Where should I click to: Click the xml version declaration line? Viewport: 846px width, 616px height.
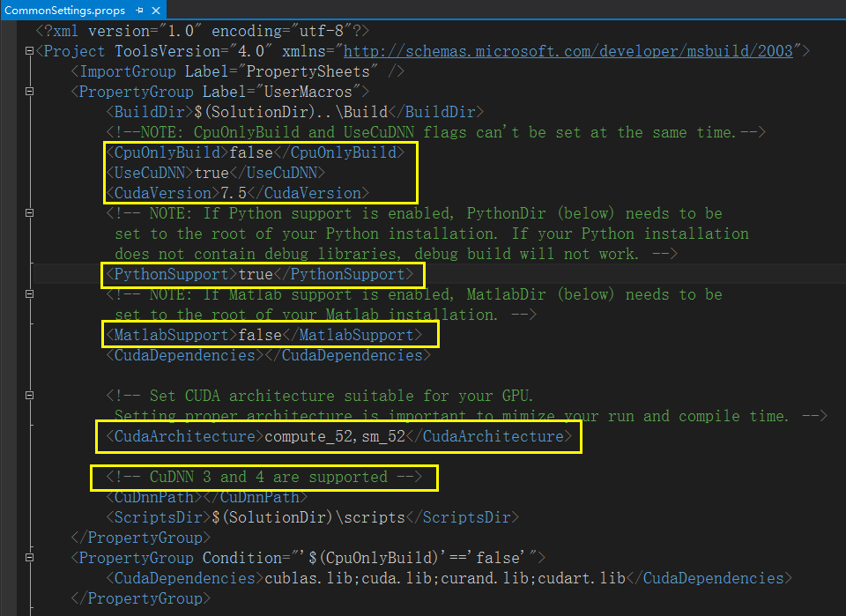coord(203,32)
